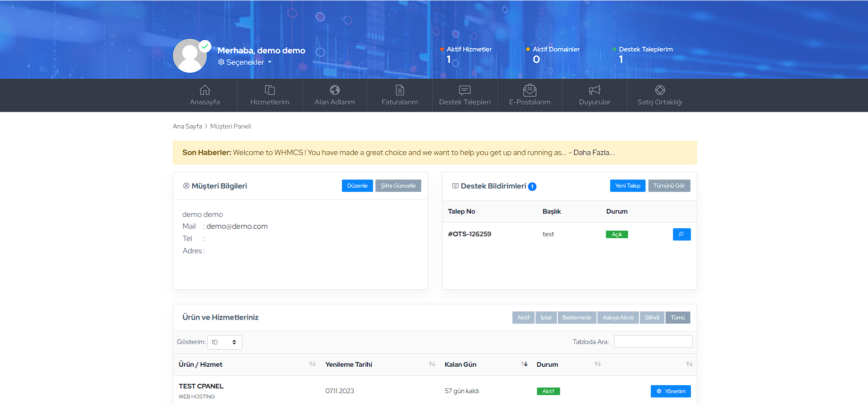
Task: Click the Düzenle button
Action: pyautogui.click(x=357, y=186)
